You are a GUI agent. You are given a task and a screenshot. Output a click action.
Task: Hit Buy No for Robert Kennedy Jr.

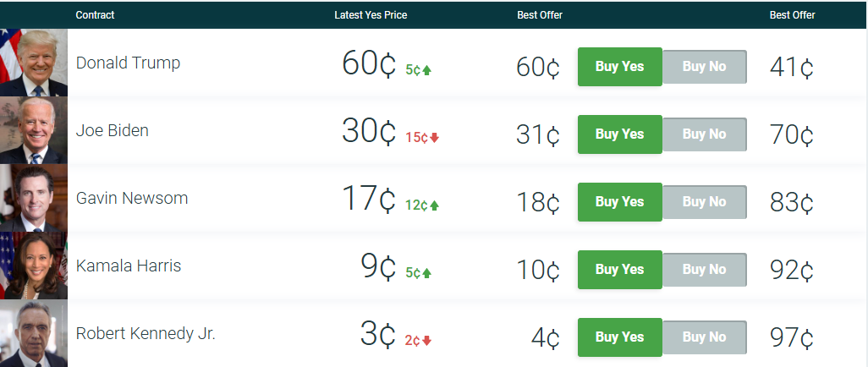(x=704, y=337)
